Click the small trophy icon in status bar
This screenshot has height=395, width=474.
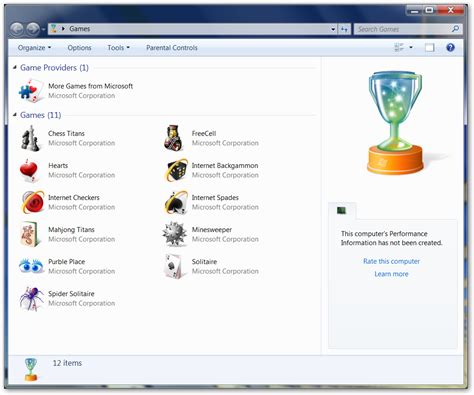pyautogui.click(x=31, y=369)
